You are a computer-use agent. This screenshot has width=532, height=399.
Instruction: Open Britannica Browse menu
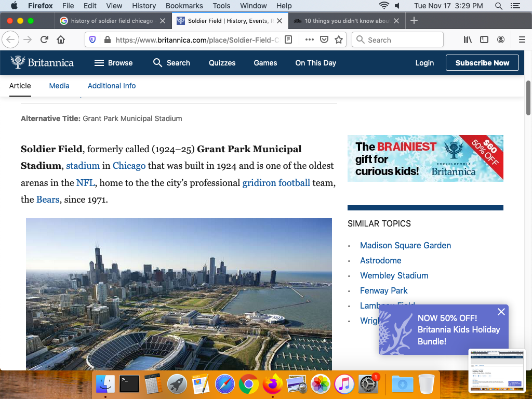(113, 63)
